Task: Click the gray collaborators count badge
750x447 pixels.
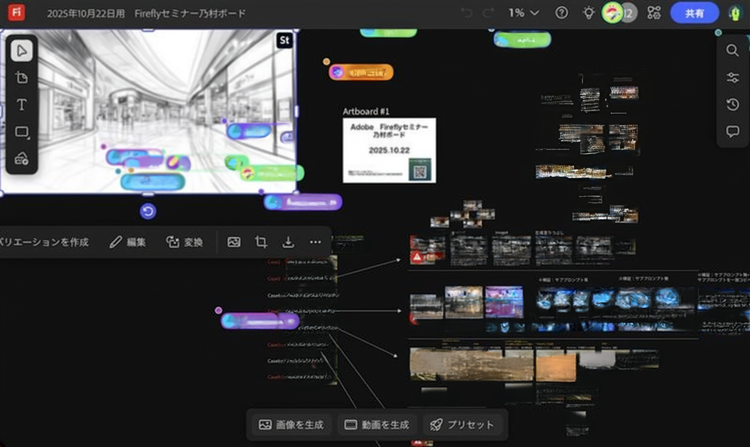Action: tap(629, 13)
